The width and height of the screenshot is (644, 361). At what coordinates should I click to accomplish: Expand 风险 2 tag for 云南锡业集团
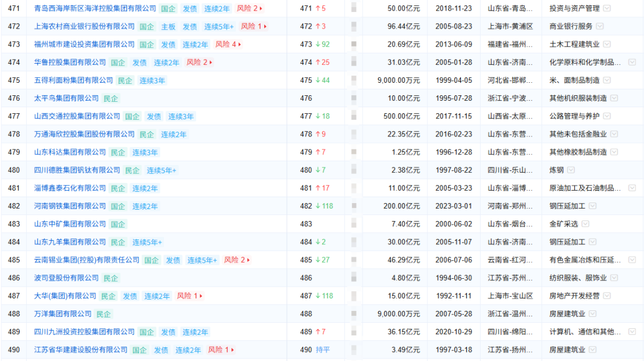click(x=237, y=260)
